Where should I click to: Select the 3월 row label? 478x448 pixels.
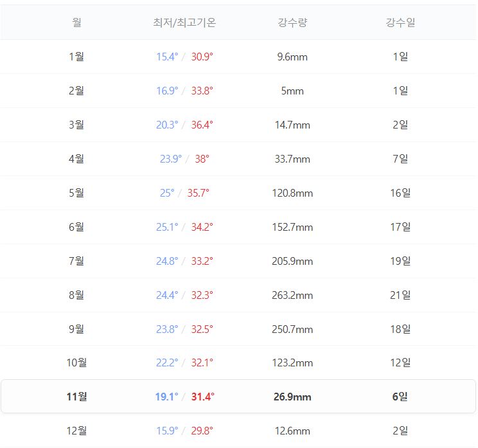pos(76,125)
